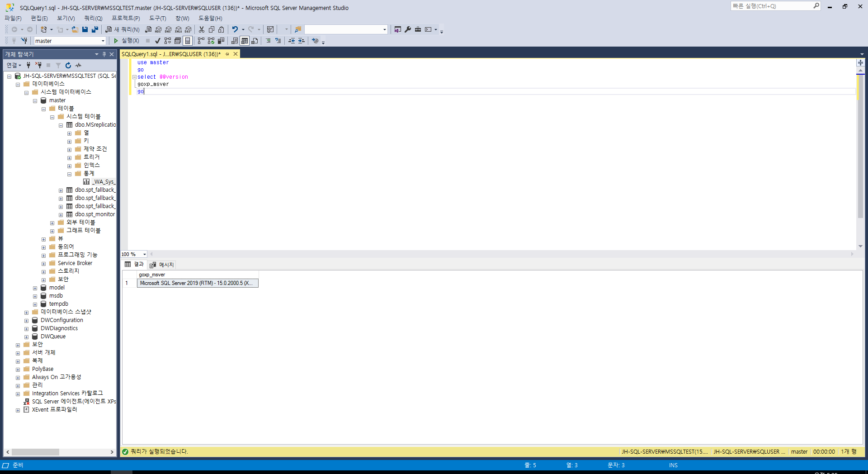
Task: Click the Paste clipboard icon
Action: pyautogui.click(x=222, y=29)
